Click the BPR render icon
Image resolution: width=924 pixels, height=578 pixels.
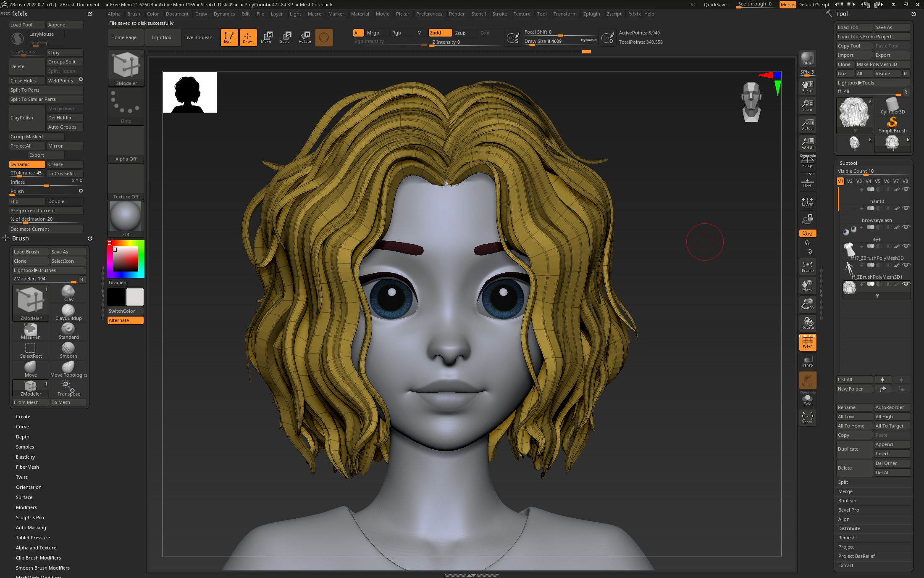point(807,58)
